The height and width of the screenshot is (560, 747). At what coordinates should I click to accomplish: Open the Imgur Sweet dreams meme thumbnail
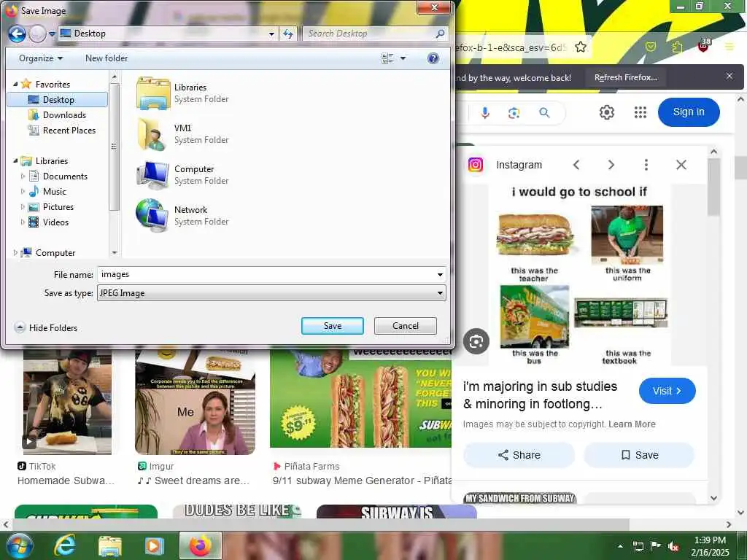pyautogui.click(x=195, y=402)
